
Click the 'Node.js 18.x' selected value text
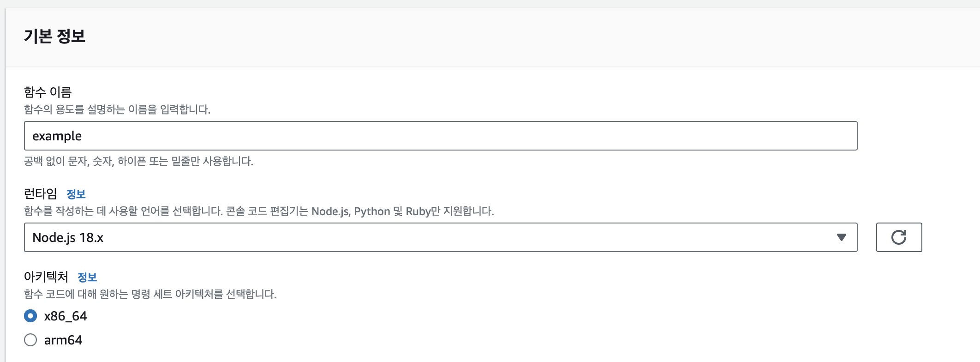(68, 237)
